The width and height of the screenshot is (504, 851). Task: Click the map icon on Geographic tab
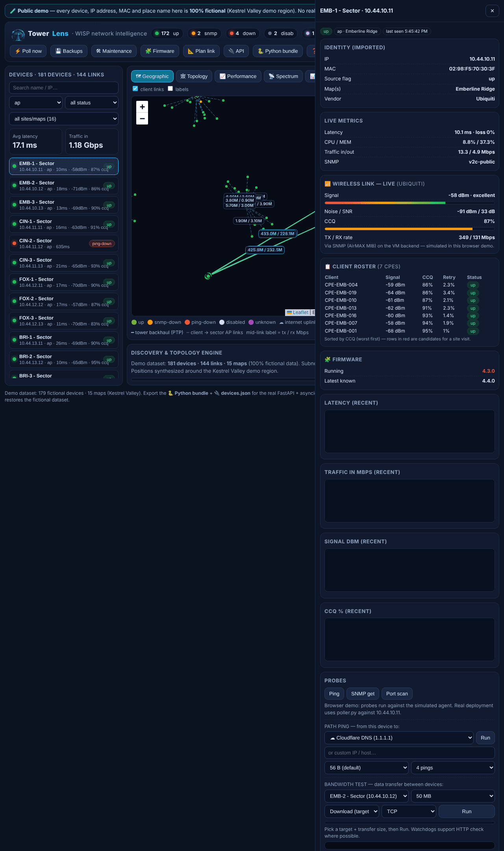(x=138, y=76)
